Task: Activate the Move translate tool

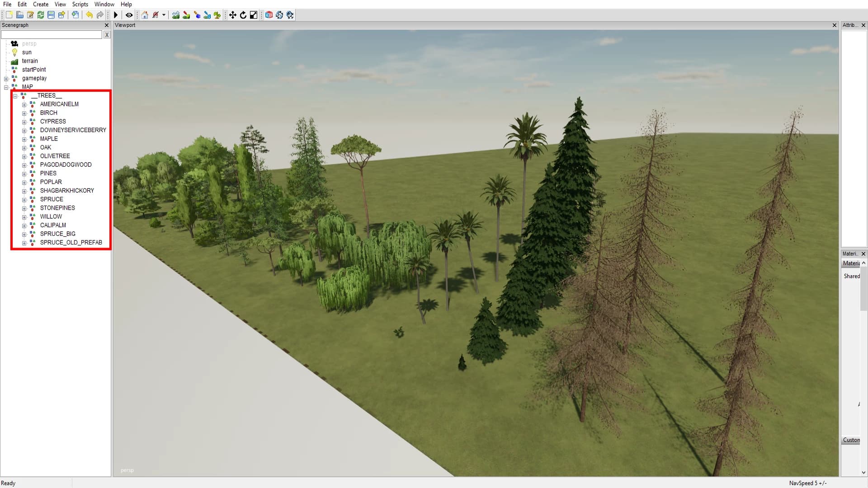Action: [x=233, y=15]
